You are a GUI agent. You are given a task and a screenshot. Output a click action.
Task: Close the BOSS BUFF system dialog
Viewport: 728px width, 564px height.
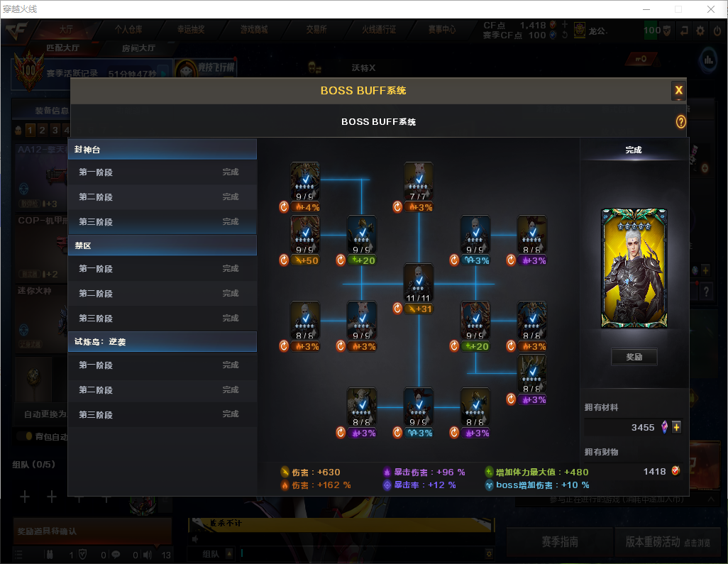point(678,91)
